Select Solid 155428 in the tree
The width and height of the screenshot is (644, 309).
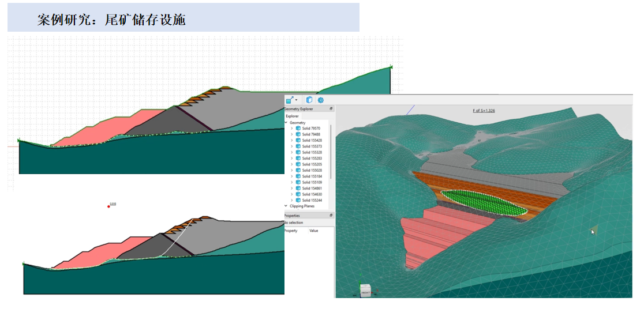click(x=312, y=140)
